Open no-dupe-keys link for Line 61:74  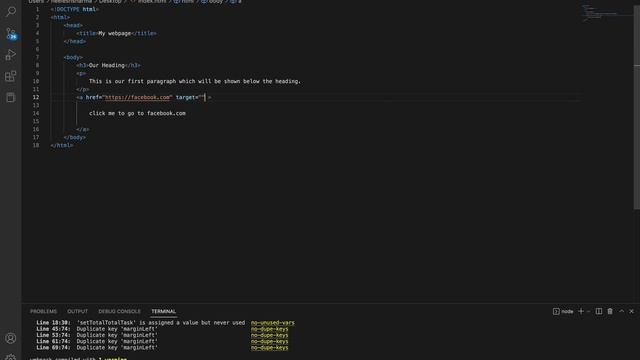pyautogui.click(x=269, y=341)
